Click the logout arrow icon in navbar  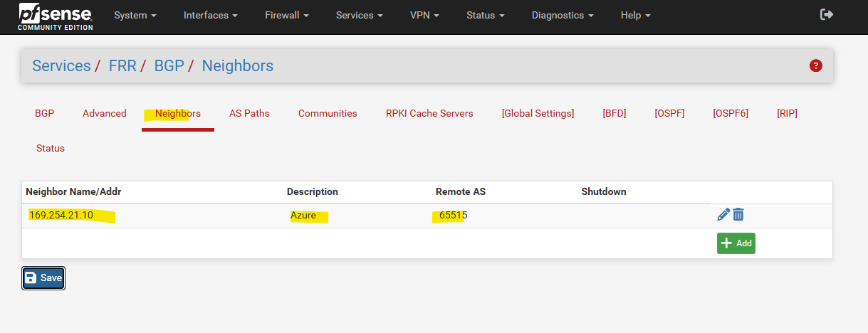pos(827,15)
